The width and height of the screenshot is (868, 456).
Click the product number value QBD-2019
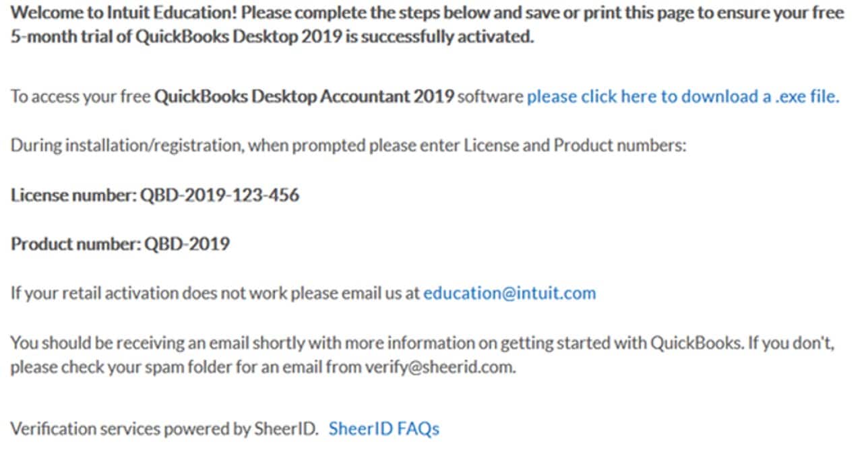pos(187,244)
